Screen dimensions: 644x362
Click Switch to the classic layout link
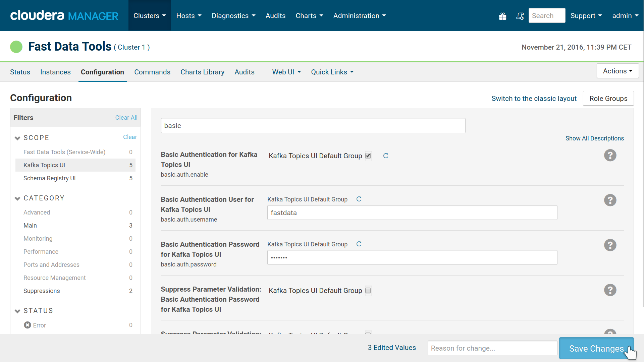tap(534, 99)
